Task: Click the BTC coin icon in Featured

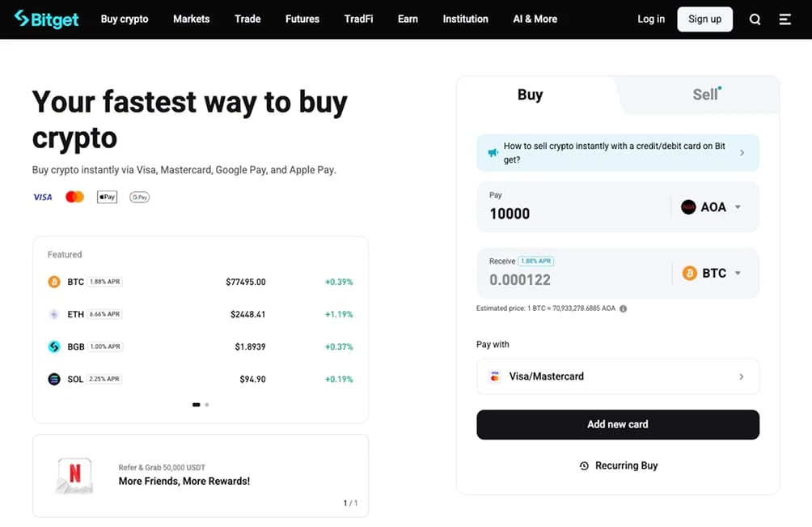Action: point(54,282)
